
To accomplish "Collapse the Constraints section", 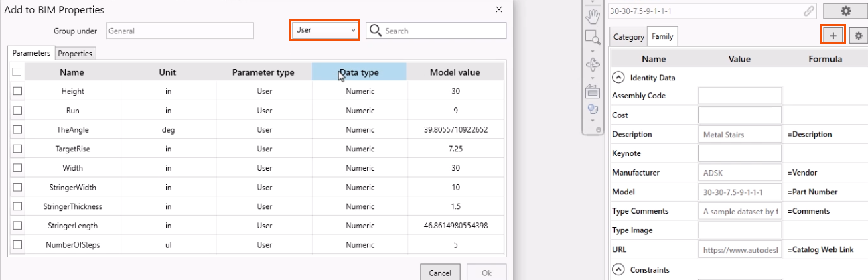I will (x=618, y=270).
